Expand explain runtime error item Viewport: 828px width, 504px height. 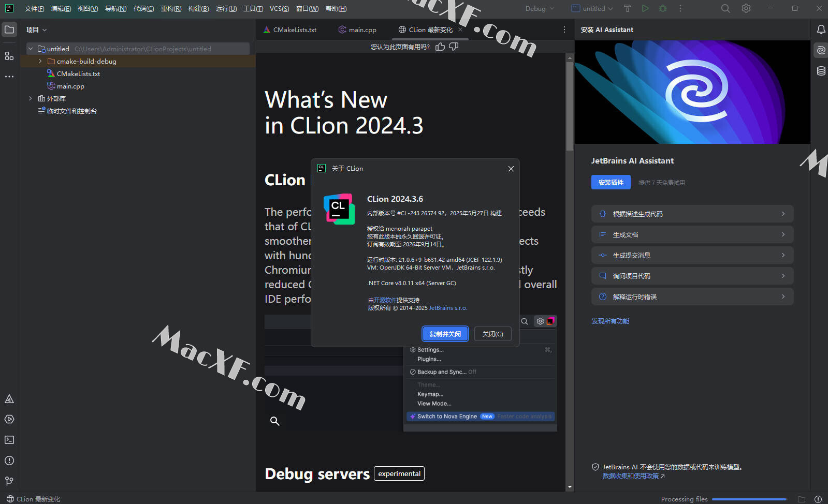pyautogui.click(x=692, y=297)
